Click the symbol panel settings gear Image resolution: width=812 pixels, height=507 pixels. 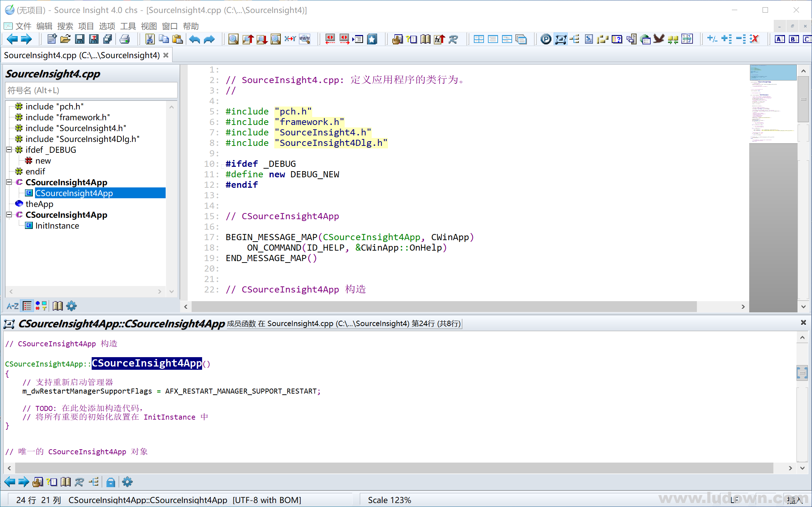tap(71, 306)
